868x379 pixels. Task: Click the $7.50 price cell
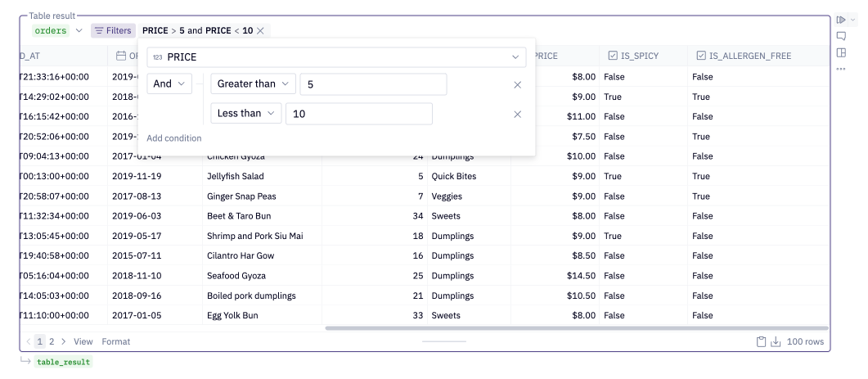(568, 137)
